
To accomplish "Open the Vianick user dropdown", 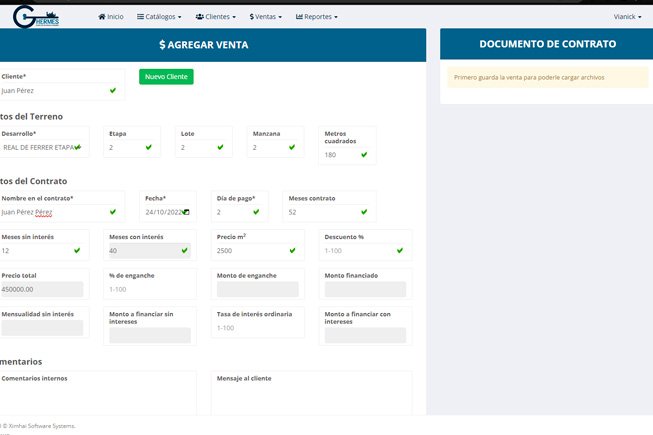I will tap(627, 17).
